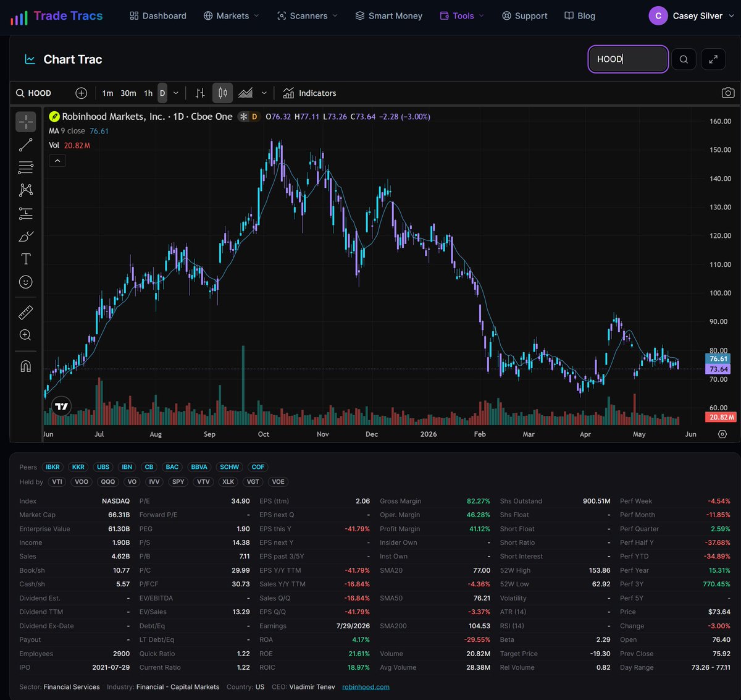Select the COF peer tag
Image resolution: width=741 pixels, height=700 pixels.
(x=258, y=467)
